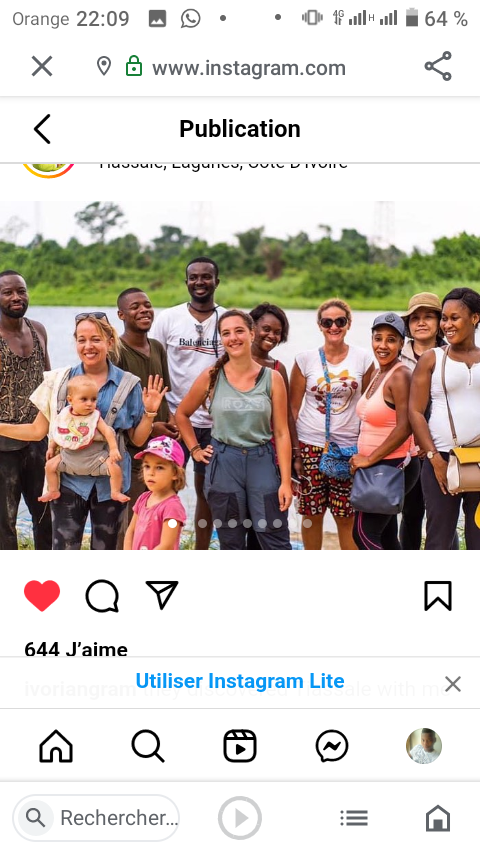This screenshot has height=854, width=480.
Task: Open profile via avatar thumbnail
Action: coord(424,746)
